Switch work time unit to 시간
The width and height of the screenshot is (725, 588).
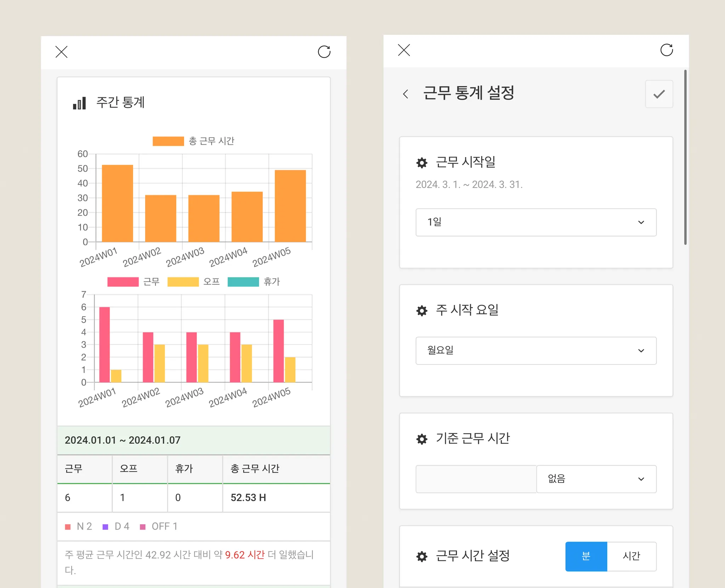click(631, 556)
